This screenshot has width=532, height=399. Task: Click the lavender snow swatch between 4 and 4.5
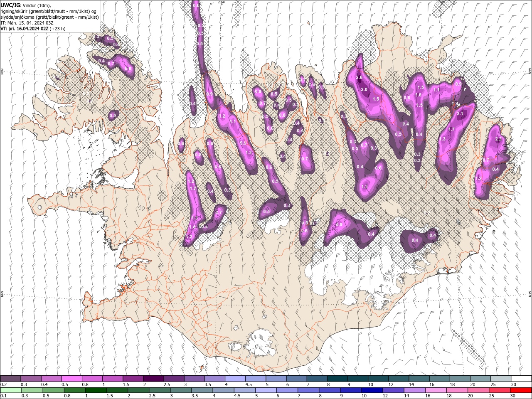[235, 379]
